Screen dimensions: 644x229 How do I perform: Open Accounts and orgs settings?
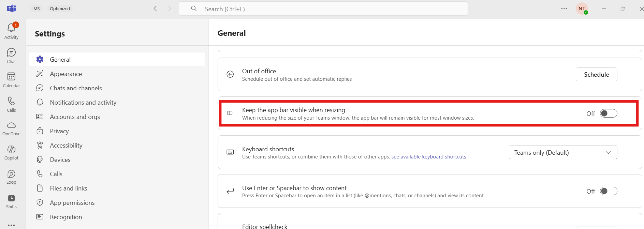coord(117,117)
